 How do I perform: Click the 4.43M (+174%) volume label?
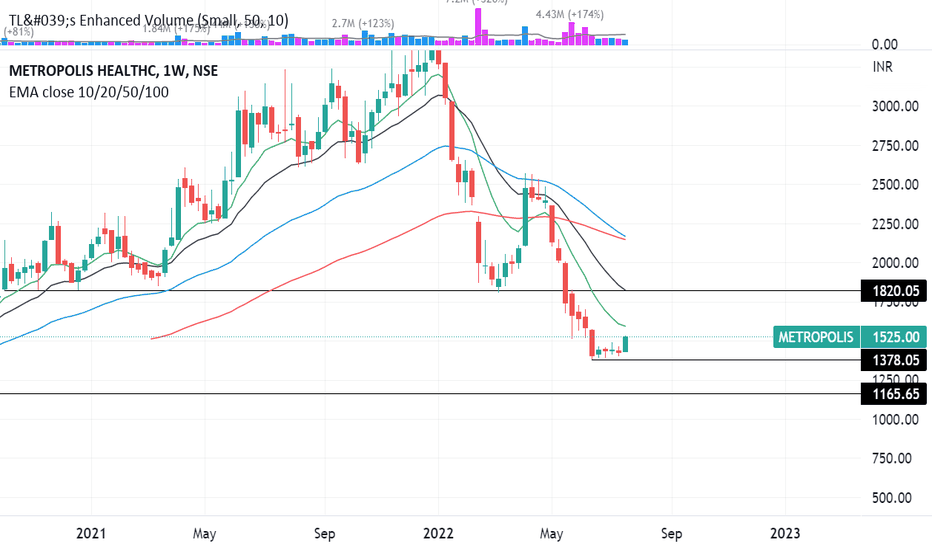569,14
